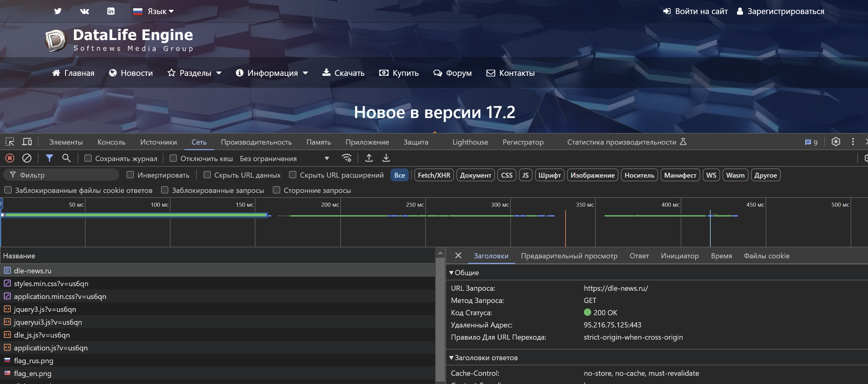Enable the Сохранять журнал checkbox
Viewport: 868px width, 384px height.
tap(88, 158)
